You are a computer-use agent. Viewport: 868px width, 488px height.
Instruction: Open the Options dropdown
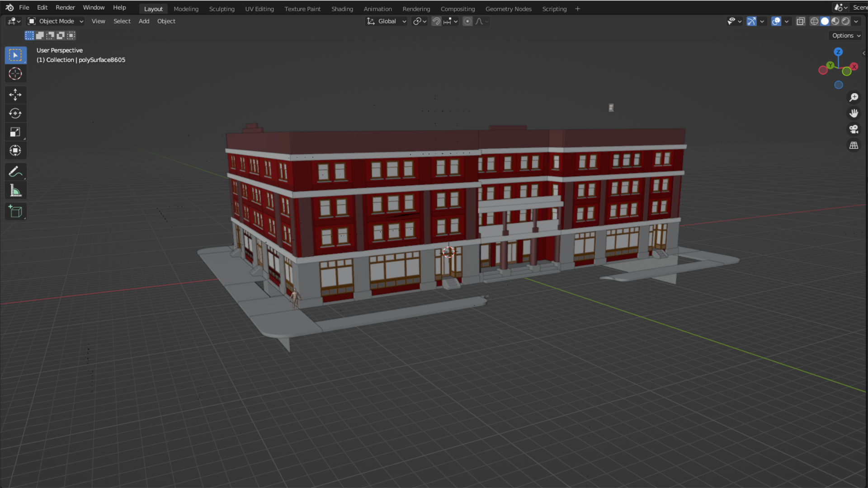click(x=846, y=36)
